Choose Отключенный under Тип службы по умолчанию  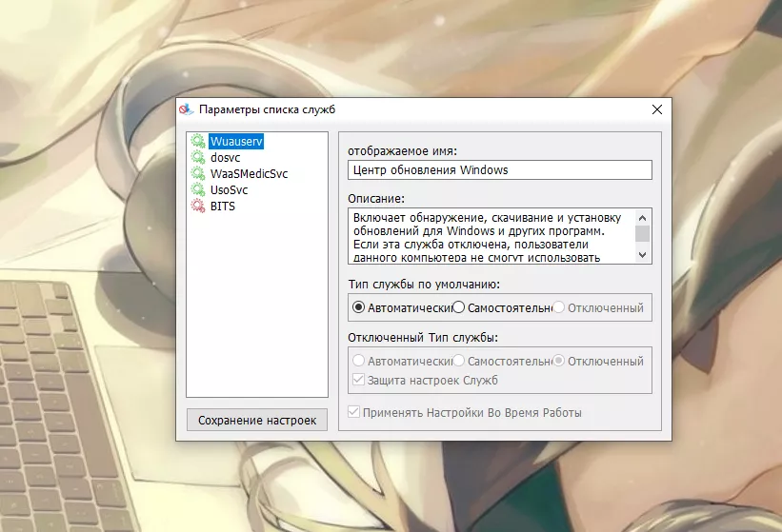point(559,307)
